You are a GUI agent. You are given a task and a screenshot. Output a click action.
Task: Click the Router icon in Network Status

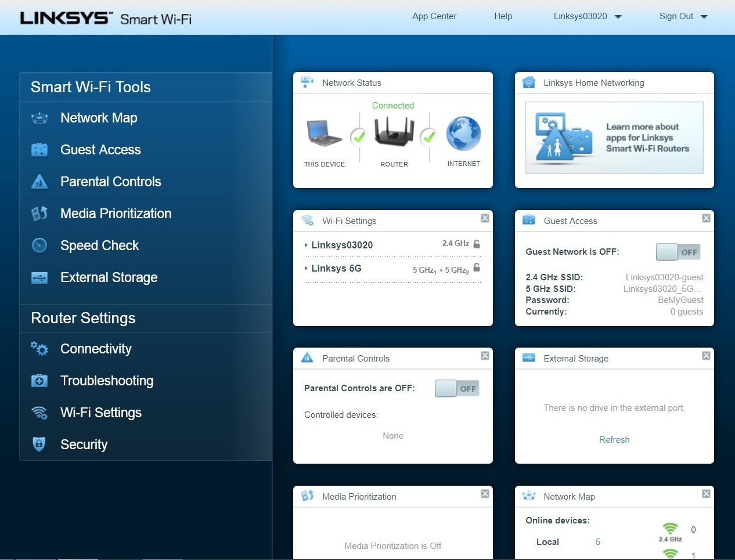(394, 131)
